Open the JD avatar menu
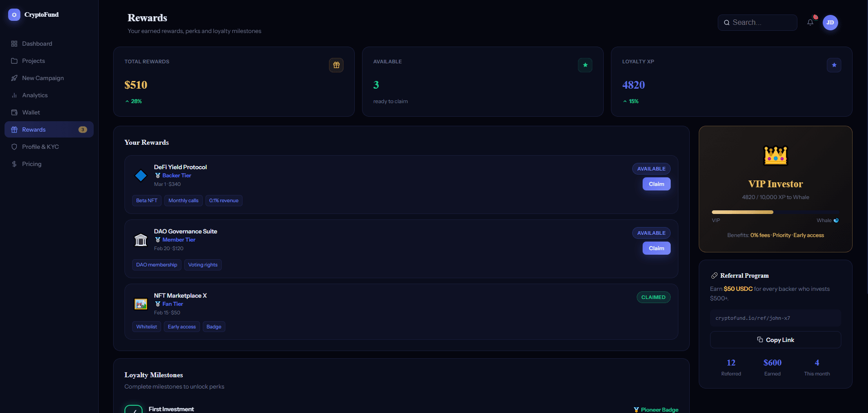The image size is (868, 413). coord(830,22)
